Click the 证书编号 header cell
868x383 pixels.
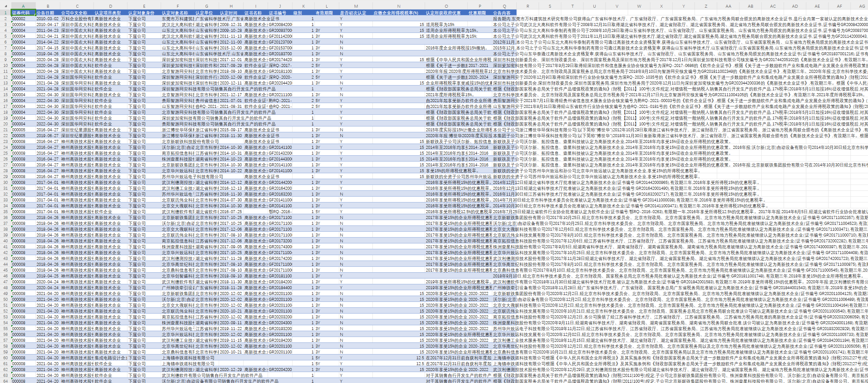point(280,13)
